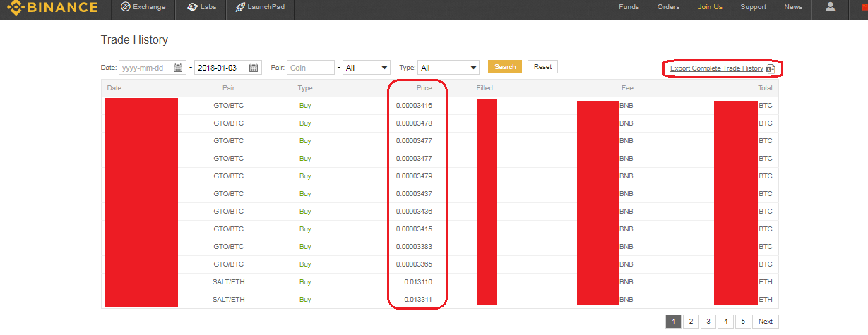The height and width of the screenshot is (335, 868).
Task: Click GTO/BTC pair in 0.00003416 row
Action: pos(229,106)
